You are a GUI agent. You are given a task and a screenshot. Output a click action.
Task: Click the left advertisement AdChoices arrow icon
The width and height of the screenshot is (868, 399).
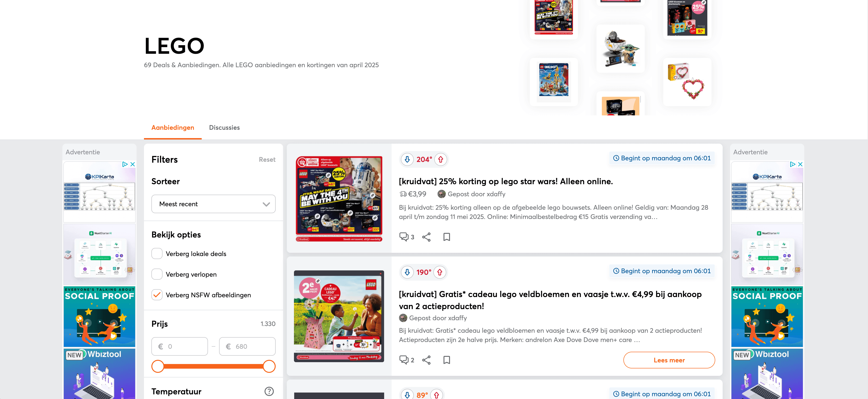click(x=125, y=164)
